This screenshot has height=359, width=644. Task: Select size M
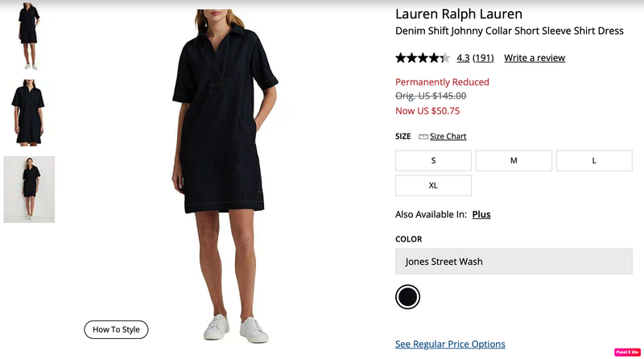tap(514, 161)
